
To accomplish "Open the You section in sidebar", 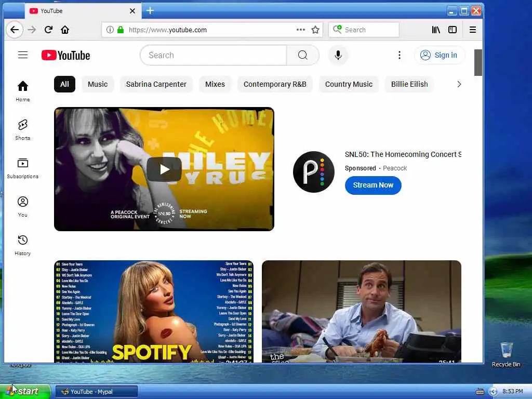I will click(x=23, y=207).
